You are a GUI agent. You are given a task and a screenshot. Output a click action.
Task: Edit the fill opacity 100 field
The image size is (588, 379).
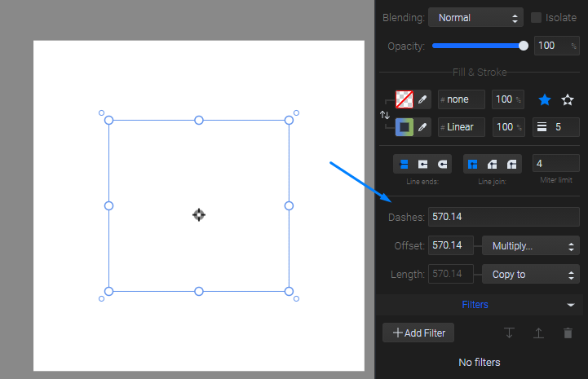click(x=508, y=99)
